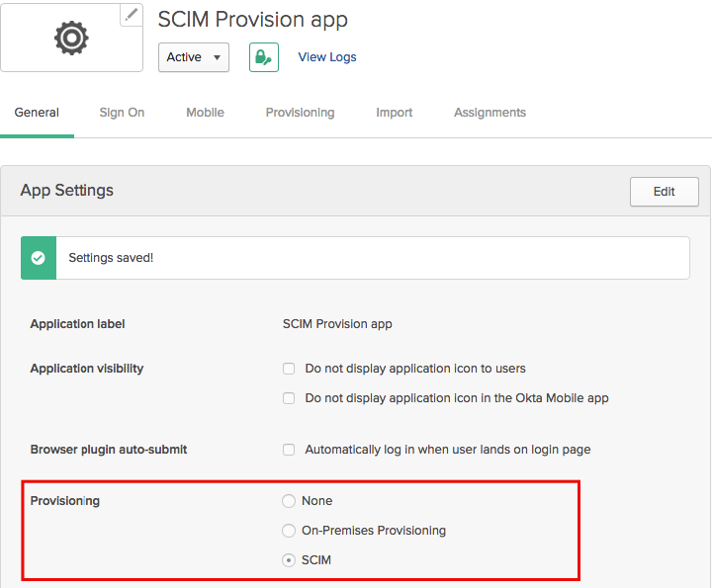Enable automatic login on login page
712x588 pixels.
tap(289, 450)
